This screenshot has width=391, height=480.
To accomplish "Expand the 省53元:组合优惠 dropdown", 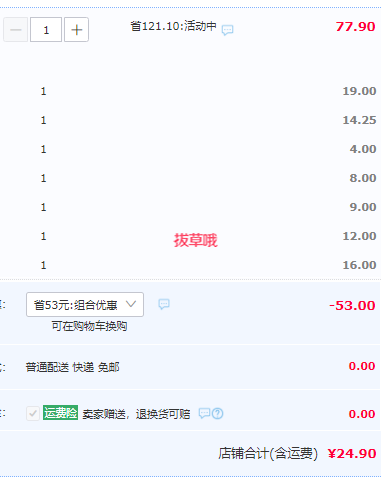I will 85,305.
